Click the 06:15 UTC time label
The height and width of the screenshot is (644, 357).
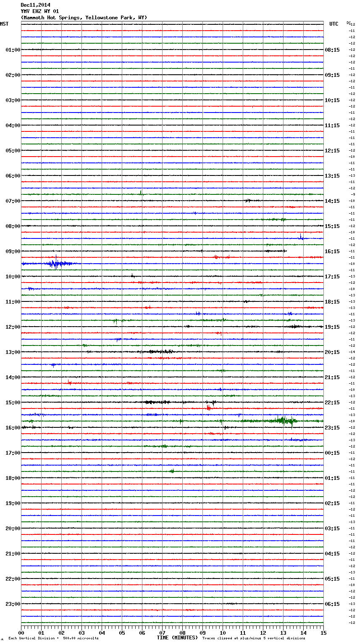coord(332,604)
